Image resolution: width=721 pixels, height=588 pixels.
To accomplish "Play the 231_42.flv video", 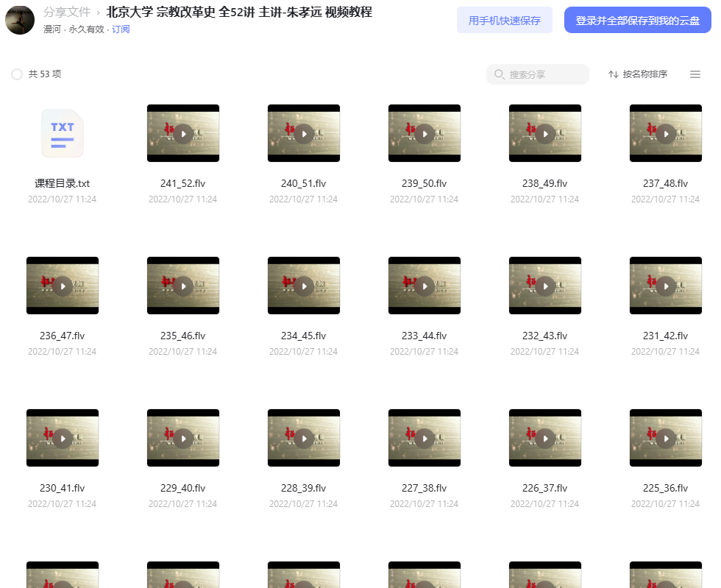I will (666, 286).
